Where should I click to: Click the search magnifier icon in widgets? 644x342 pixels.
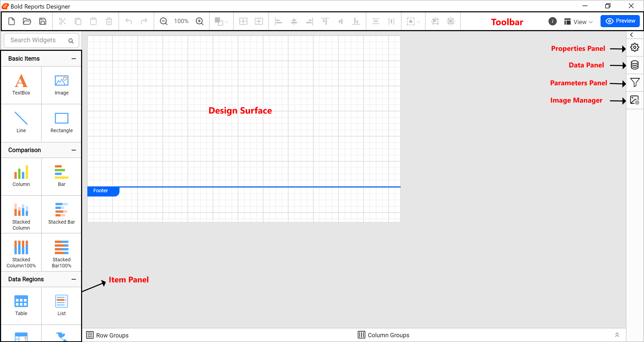point(71,41)
